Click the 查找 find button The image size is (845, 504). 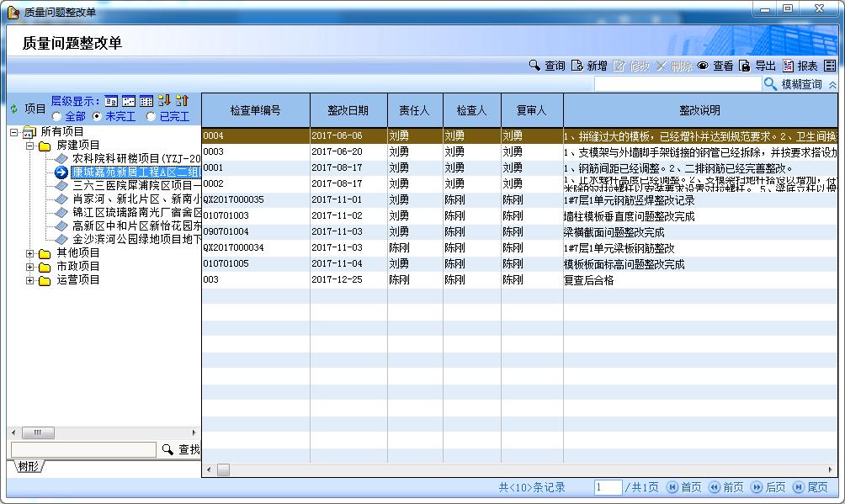tap(181, 449)
